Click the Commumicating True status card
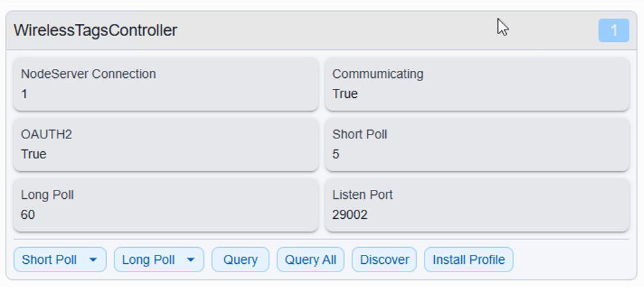Viewport: 644px width, 287px height. tap(477, 84)
